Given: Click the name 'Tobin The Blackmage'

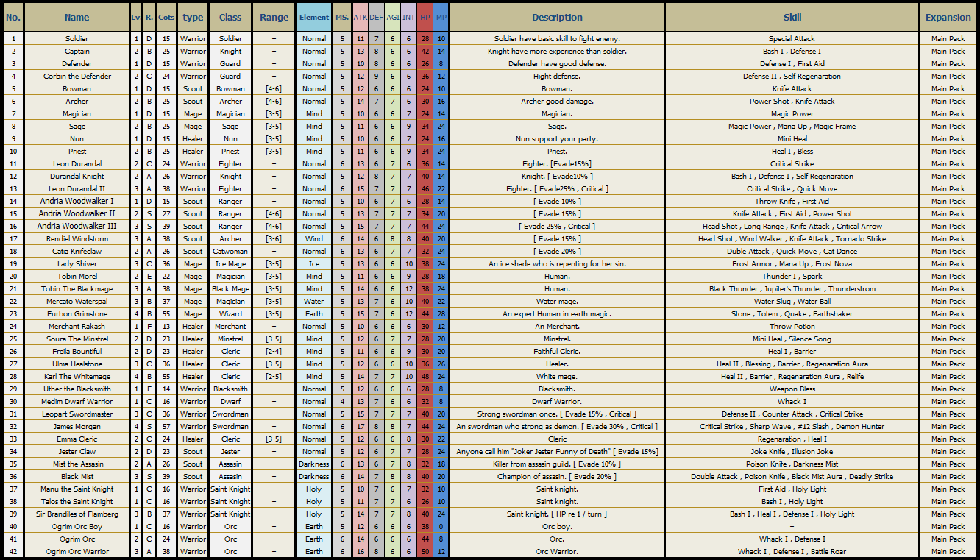Looking at the screenshot, I should click(x=77, y=289).
